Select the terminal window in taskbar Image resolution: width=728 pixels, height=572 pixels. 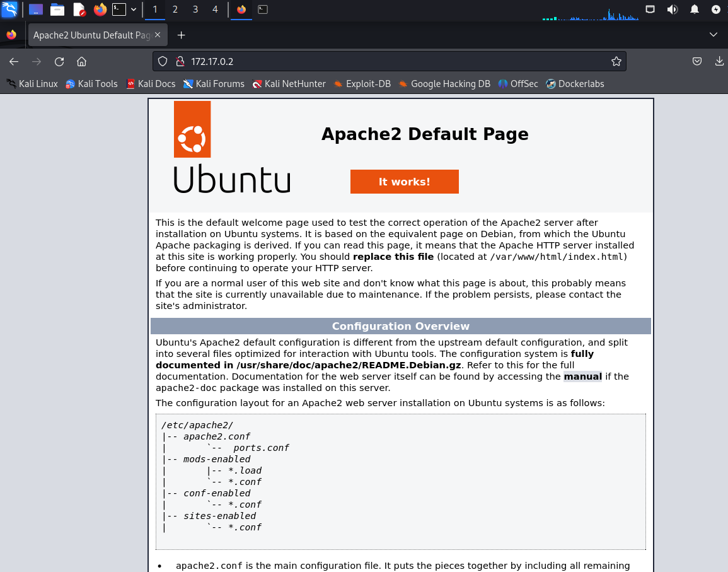263,9
